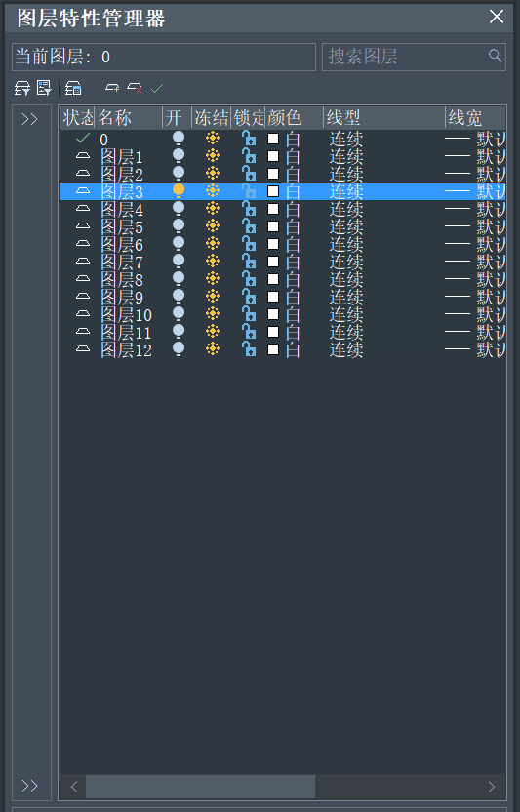Click the freeze sun icon for 图层5
Image resolution: width=520 pixels, height=812 pixels.
click(x=213, y=225)
